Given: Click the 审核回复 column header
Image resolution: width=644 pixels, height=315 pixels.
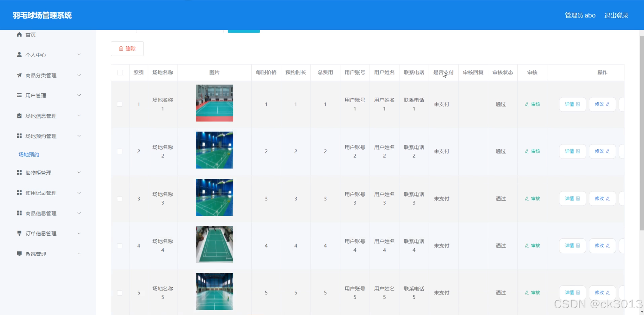Looking at the screenshot, I should coord(473,72).
